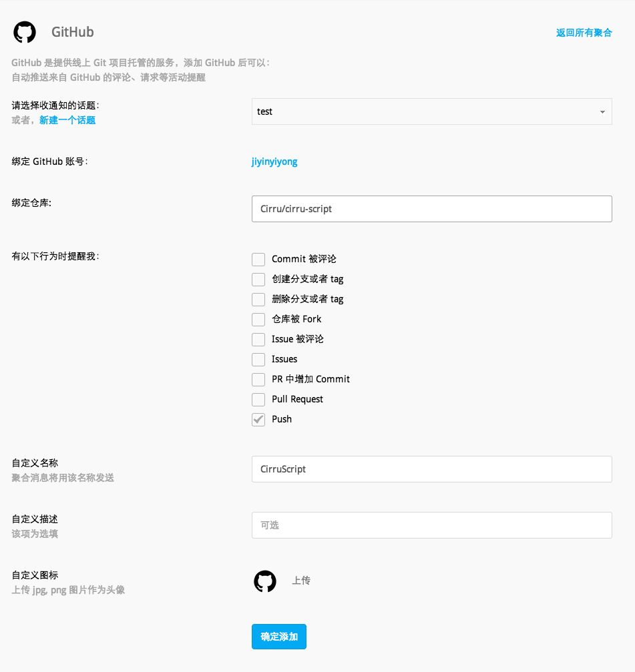Screen dimensions: 635x672
Task: Click the 上传 upload link
Action: tap(301, 581)
